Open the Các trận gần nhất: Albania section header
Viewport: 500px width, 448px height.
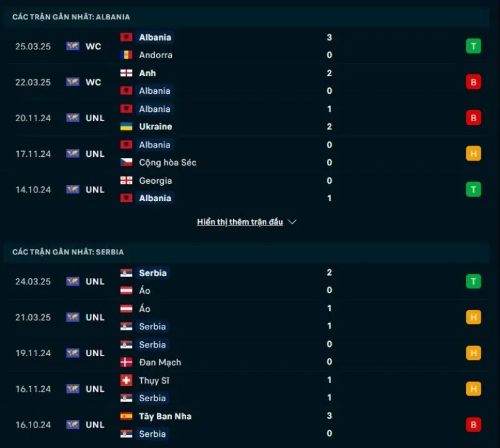pyautogui.click(x=71, y=17)
